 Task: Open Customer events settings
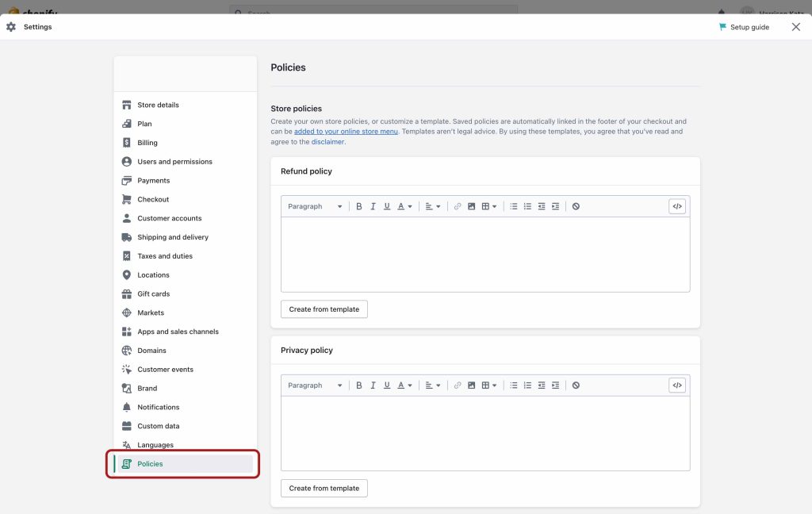[x=186, y=370]
